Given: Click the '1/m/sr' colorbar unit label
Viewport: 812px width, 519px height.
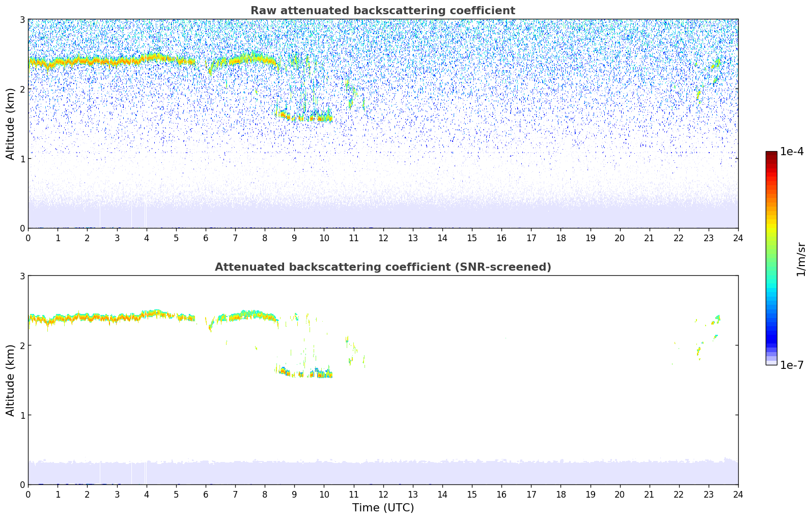Looking at the screenshot, I should click(801, 258).
